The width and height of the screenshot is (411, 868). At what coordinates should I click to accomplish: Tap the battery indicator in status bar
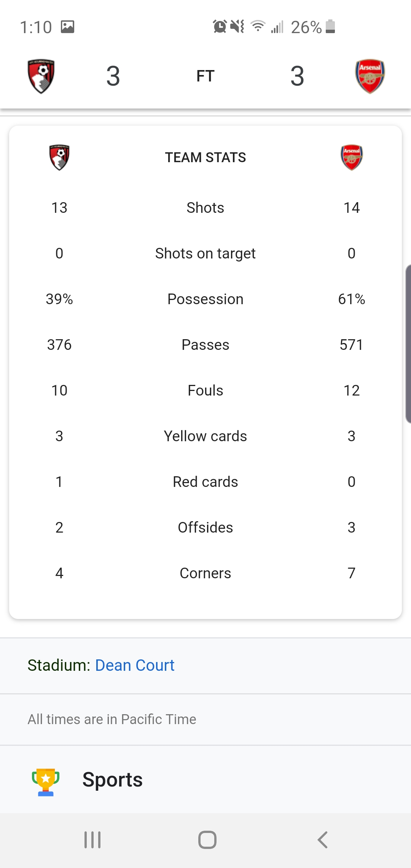pos(331,27)
